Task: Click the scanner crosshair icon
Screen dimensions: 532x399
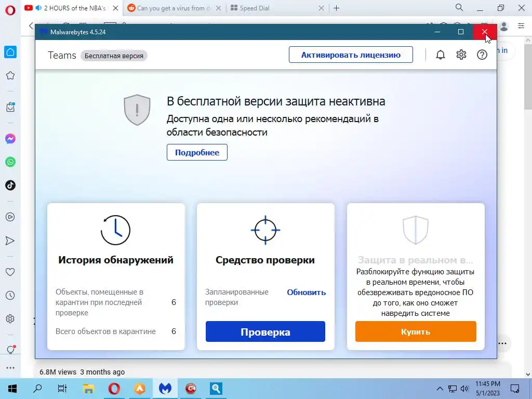Action: click(x=265, y=230)
